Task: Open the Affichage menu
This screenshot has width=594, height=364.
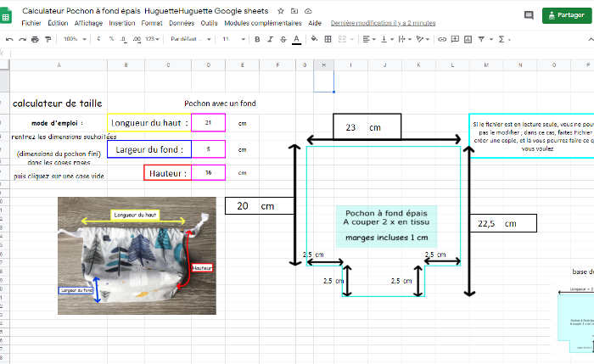Action: (x=88, y=23)
